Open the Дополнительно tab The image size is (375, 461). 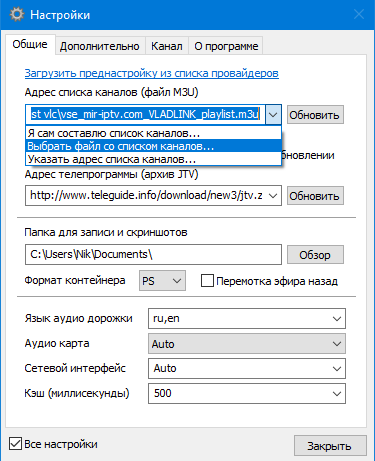click(100, 46)
